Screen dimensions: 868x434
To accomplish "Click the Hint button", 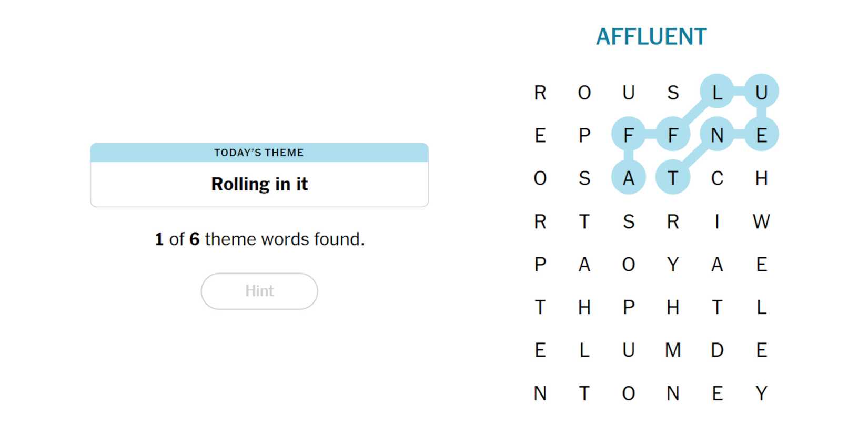I will [259, 291].
